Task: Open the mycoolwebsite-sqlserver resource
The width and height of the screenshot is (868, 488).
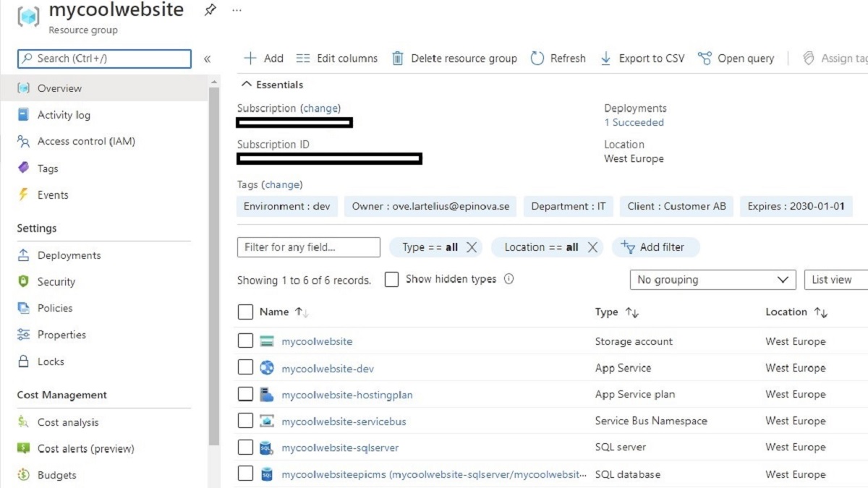Action: (x=341, y=448)
